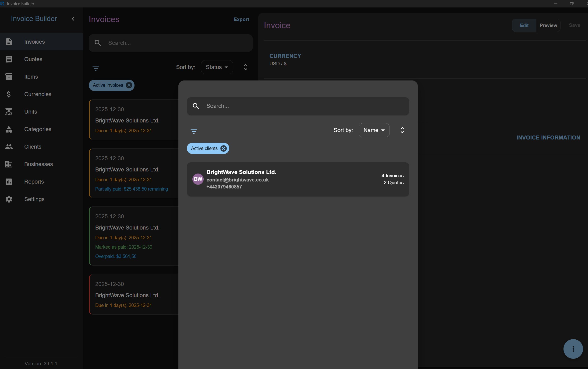Open Invoices in the sidebar
The height and width of the screenshot is (369, 588).
[41, 42]
